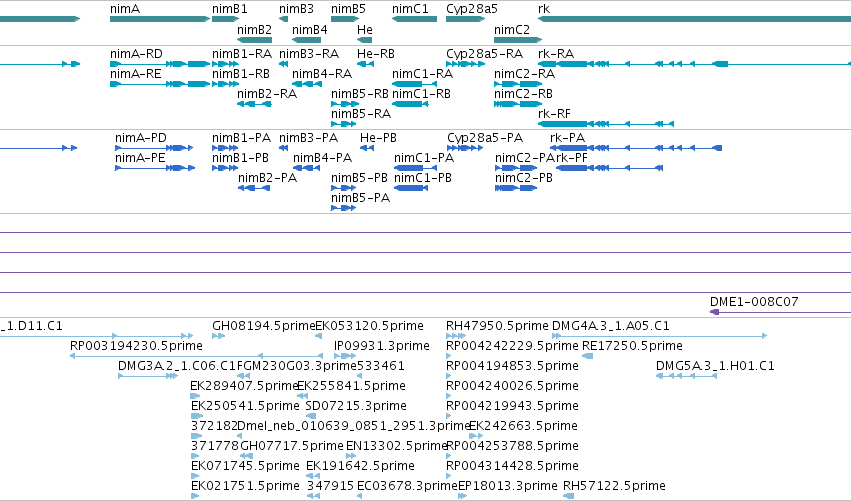Select the DME1-008C07 feature label
The width and height of the screenshot is (851, 501).
point(754,302)
